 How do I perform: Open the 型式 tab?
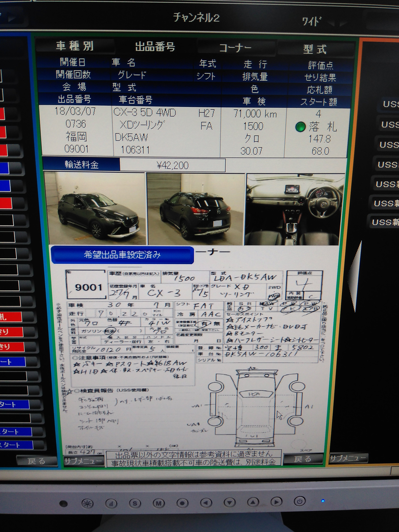pos(315,49)
